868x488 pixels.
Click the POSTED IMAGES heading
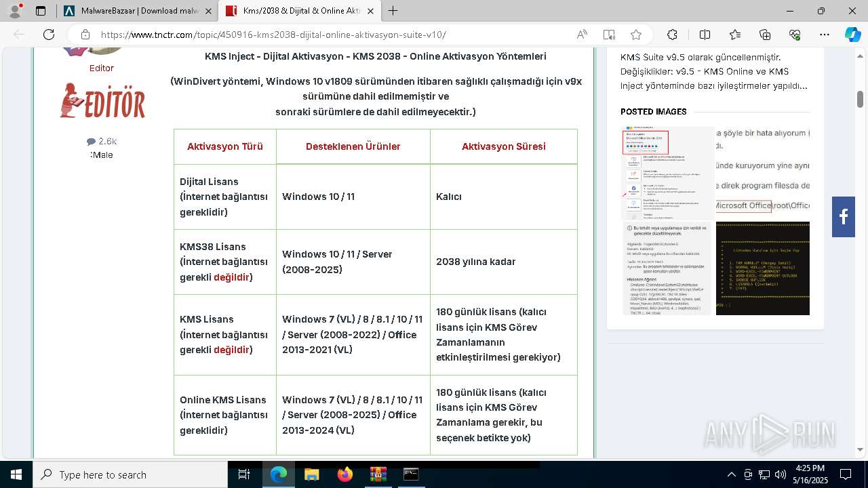(x=654, y=112)
